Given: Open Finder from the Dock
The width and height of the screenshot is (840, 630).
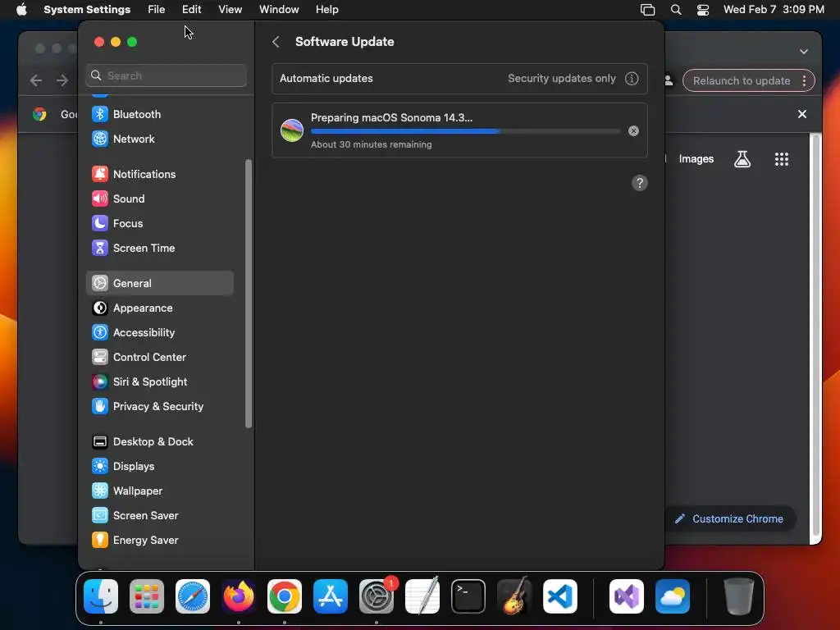Looking at the screenshot, I should [101, 596].
